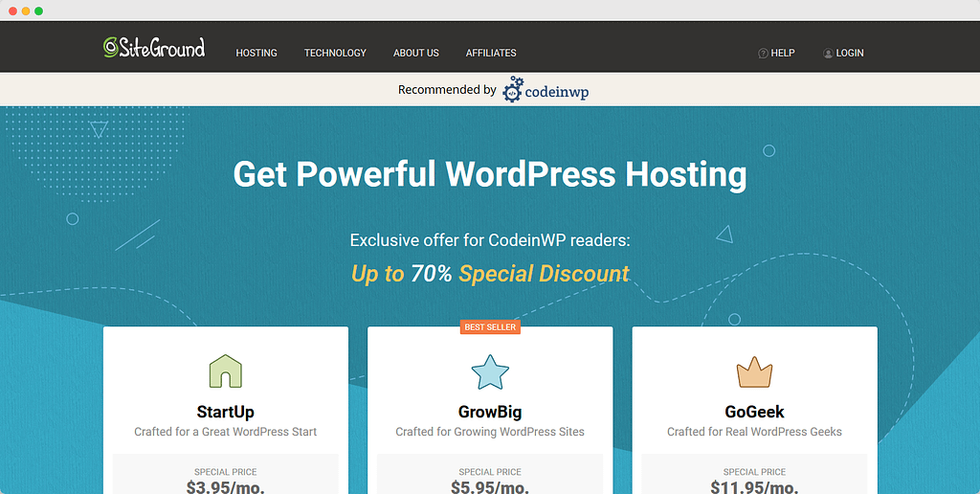
Task: Click 'Crafted for Real WordPress Geeks'
Action: click(754, 432)
